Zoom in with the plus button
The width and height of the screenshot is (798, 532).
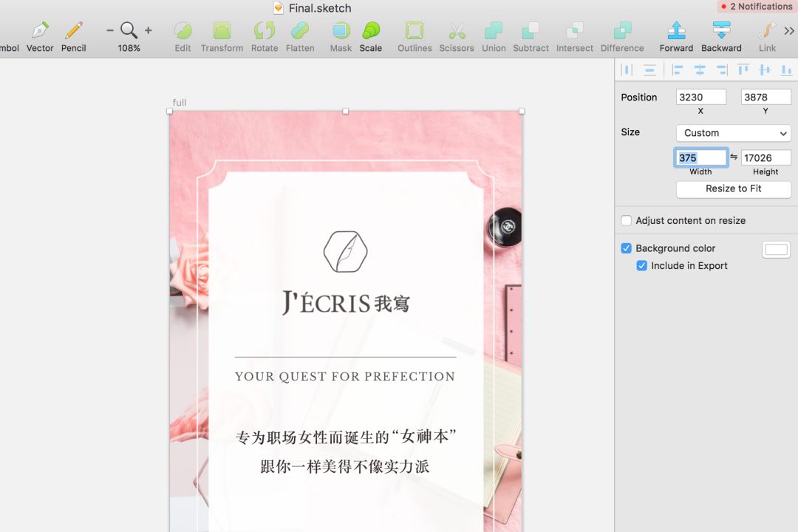[148, 30]
